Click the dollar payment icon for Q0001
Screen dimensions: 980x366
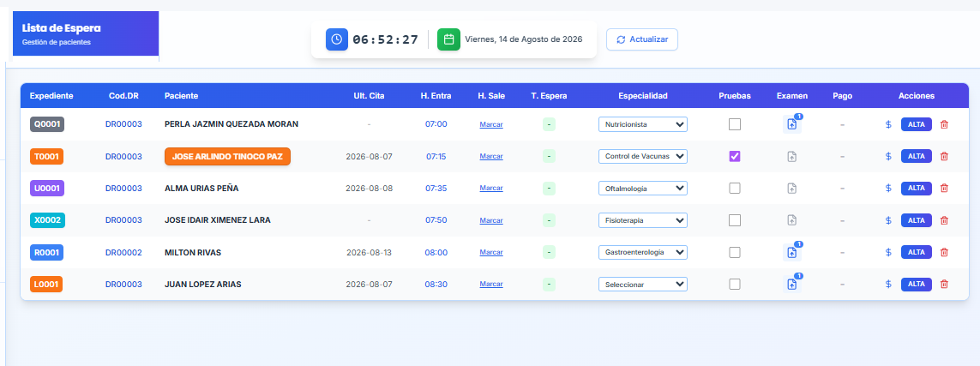[x=888, y=124]
